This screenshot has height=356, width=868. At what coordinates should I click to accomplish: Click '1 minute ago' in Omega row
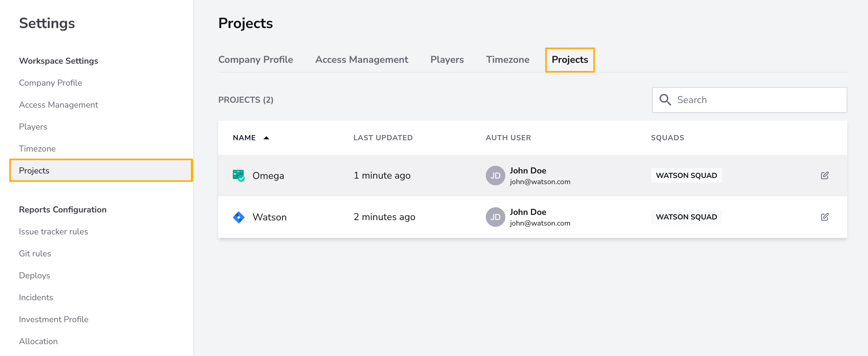382,176
